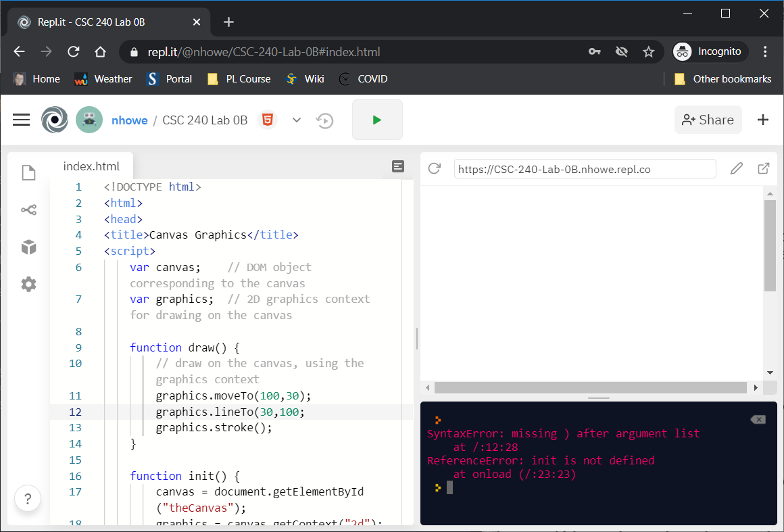Click the preview scroll down arrow
Viewport: 784px width, 532px height.
tap(770, 372)
